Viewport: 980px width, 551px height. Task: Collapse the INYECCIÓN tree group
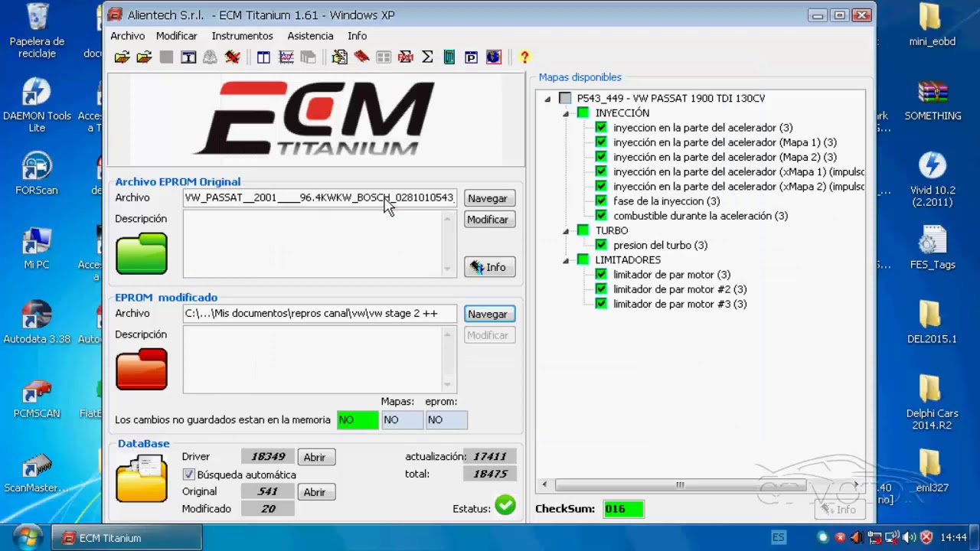pos(566,113)
